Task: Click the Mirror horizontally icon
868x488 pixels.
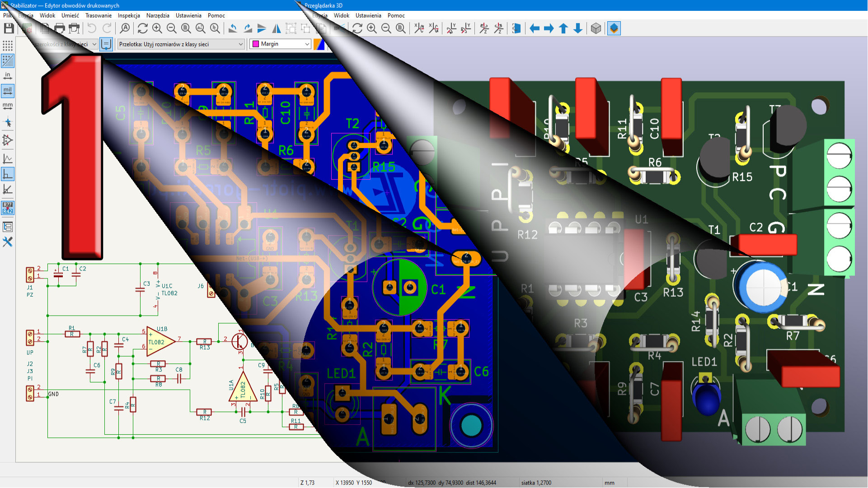Action: coord(277,28)
